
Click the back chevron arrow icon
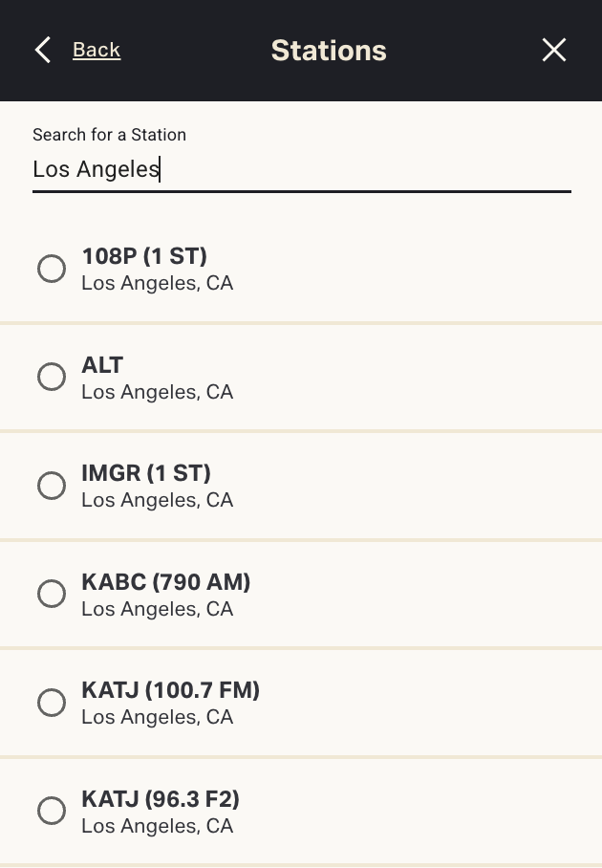(x=42, y=51)
